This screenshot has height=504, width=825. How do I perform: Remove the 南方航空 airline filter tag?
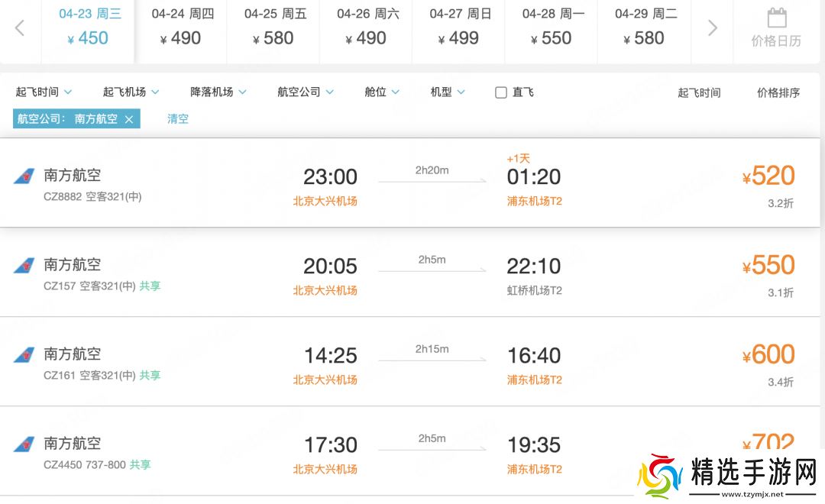coord(129,119)
